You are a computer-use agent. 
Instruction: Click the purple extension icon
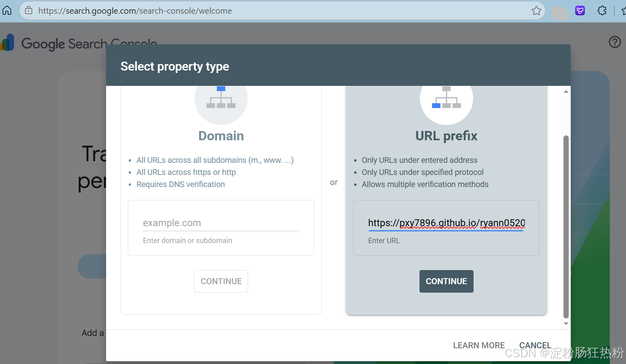(x=580, y=10)
